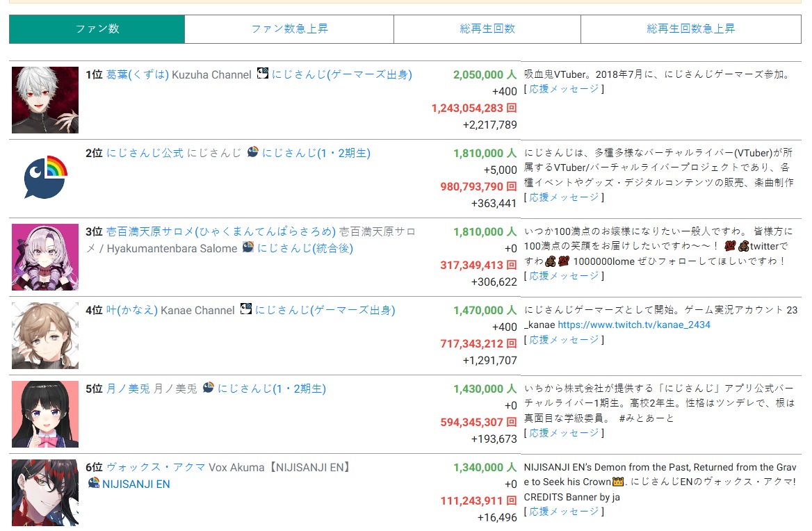812x531 pixels.
Task: Open 壱百満天原サロメ channel link
Action: click(x=221, y=232)
